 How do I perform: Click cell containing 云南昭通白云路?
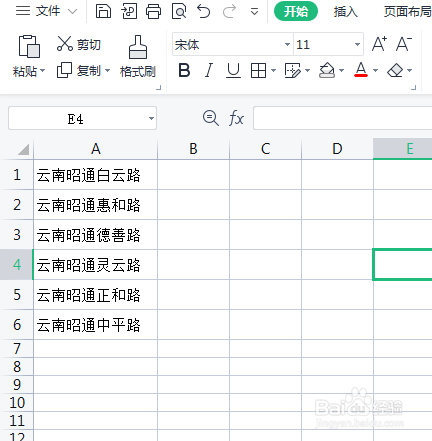click(96, 175)
